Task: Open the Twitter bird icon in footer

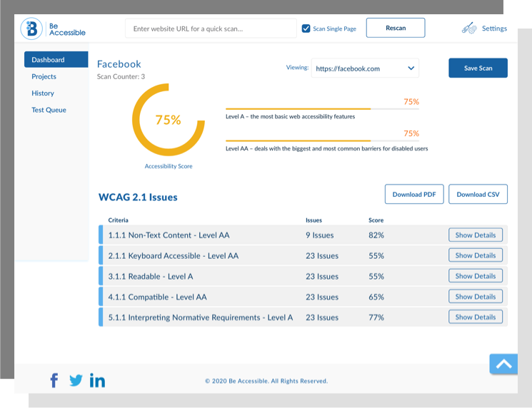Action: (x=76, y=380)
